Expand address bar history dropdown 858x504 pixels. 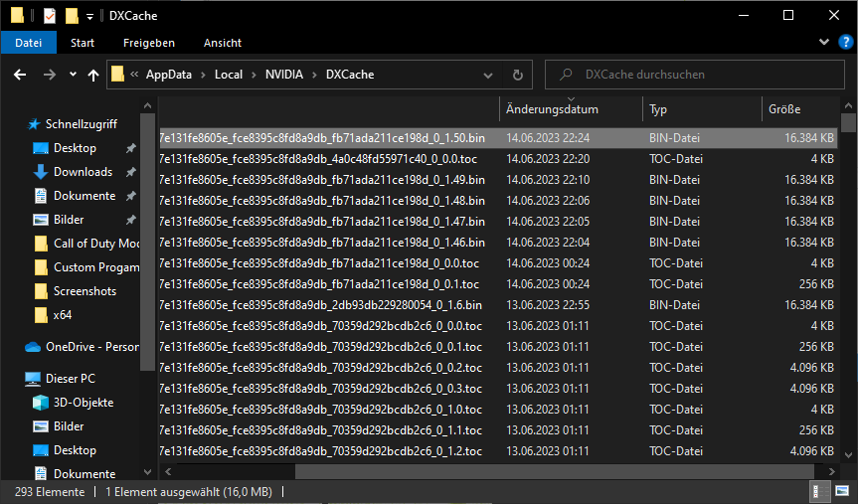click(488, 75)
